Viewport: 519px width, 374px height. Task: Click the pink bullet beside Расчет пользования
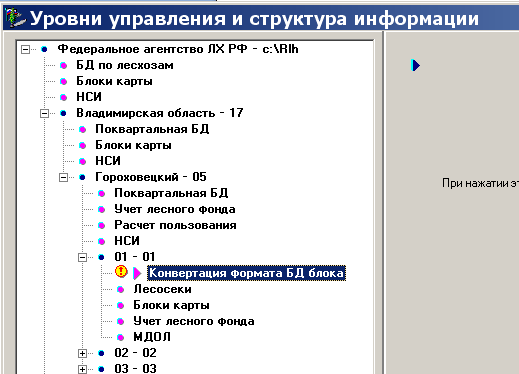coord(102,226)
